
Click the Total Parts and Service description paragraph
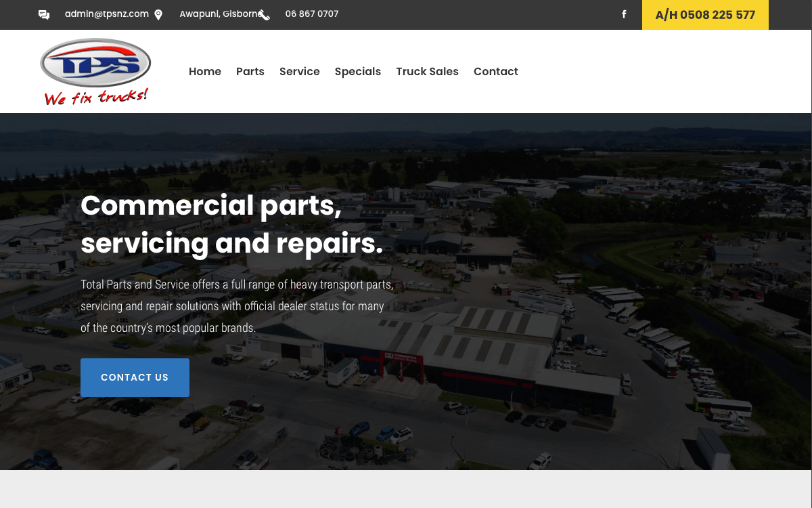point(237,306)
